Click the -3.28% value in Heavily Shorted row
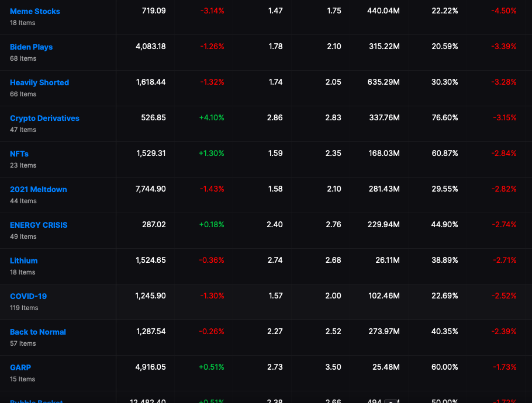This screenshot has width=532, height=403. tap(504, 82)
